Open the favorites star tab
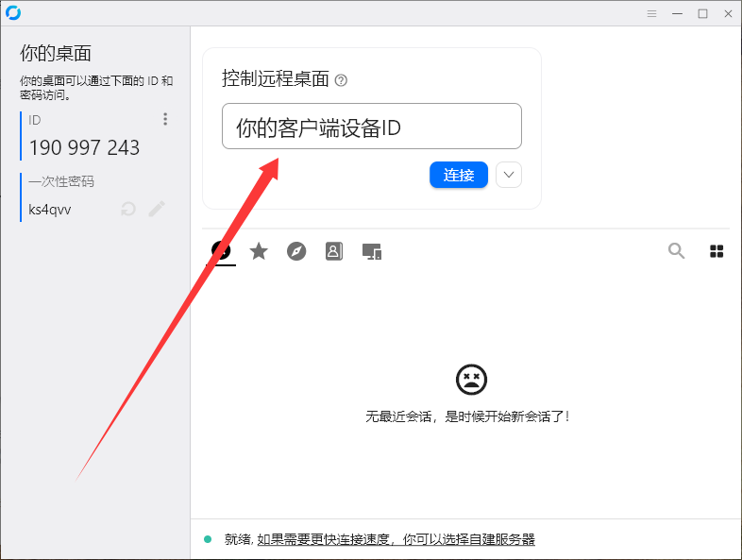The image size is (742, 560). [x=259, y=251]
